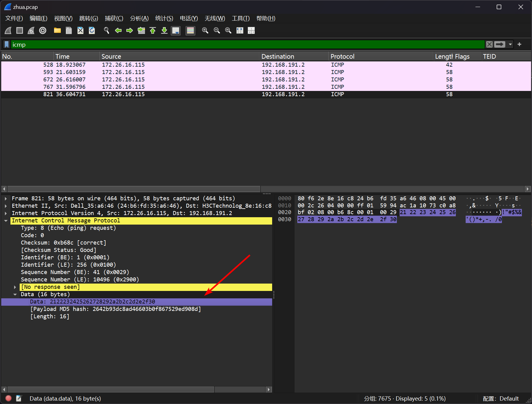Screen dimensions: 532x404
Task: Expand the Frame 821 tree node
Action: 6,198
